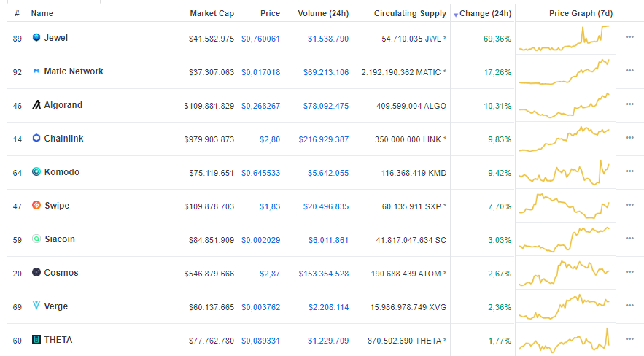The width and height of the screenshot is (644, 356).
Task: Open more options for Verge row
Action: (629, 306)
